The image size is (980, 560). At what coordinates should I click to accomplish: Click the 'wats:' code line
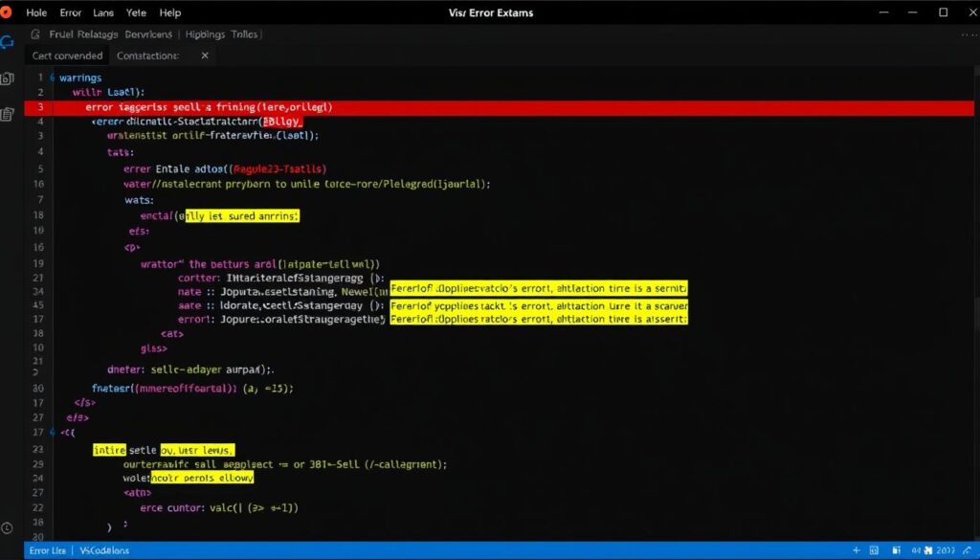[x=139, y=200]
